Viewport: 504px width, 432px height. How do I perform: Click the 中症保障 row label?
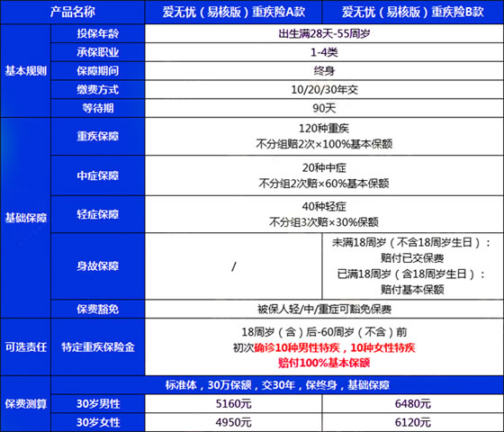[x=98, y=175]
